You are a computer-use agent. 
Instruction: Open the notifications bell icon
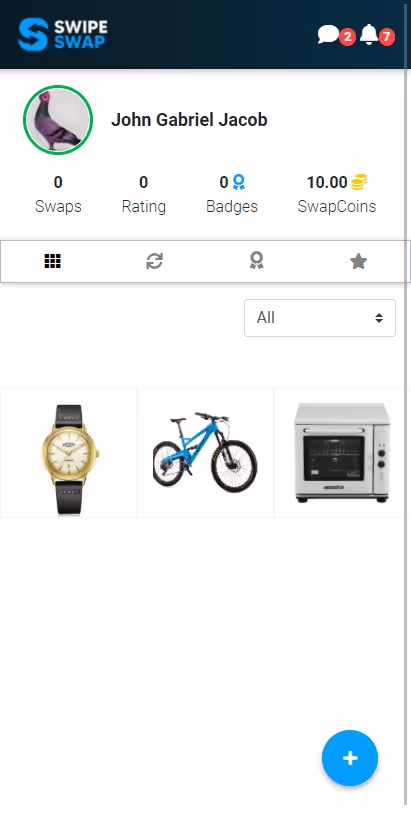point(369,34)
